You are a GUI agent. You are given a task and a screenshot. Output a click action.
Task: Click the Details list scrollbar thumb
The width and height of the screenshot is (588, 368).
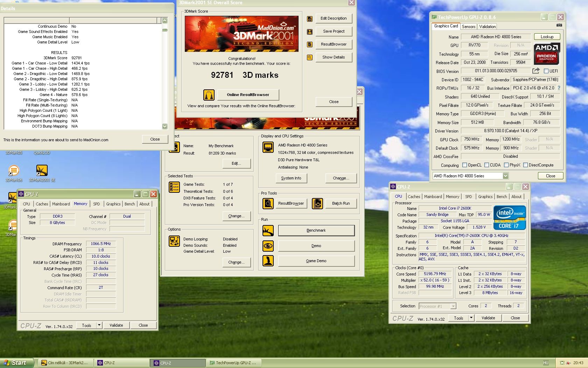pos(165,30)
